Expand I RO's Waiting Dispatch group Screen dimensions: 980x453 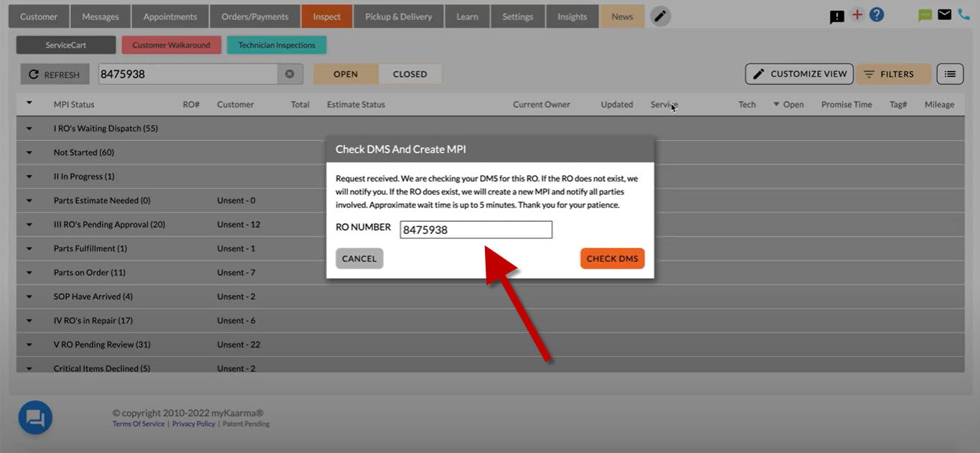(29, 129)
